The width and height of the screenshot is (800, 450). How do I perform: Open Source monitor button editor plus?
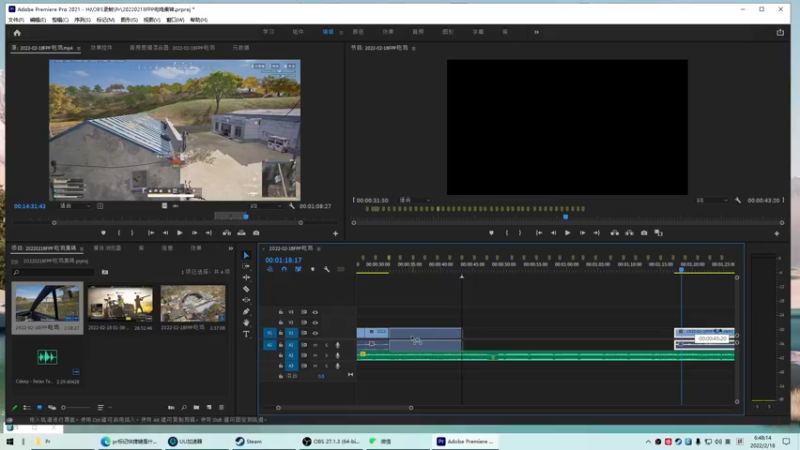click(x=335, y=233)
